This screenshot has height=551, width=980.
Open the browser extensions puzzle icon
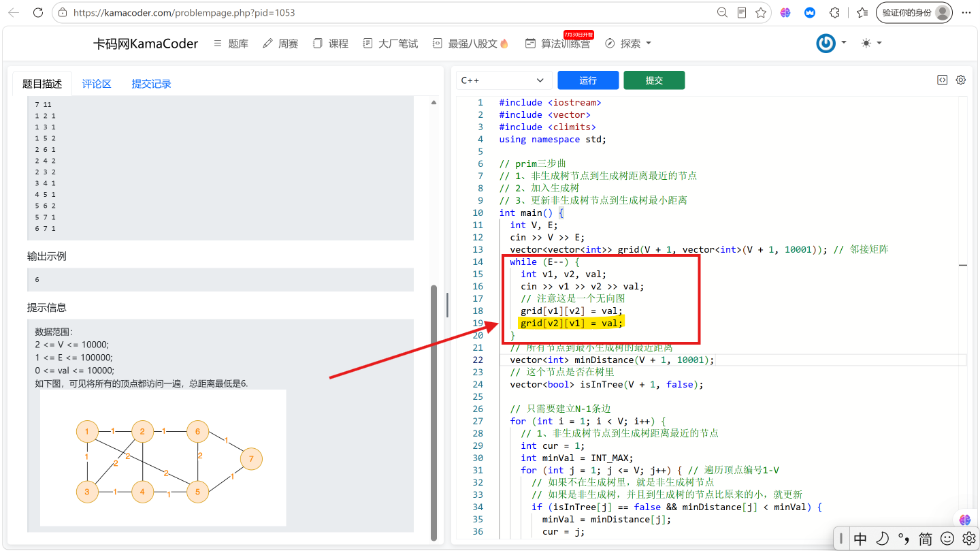834,12
